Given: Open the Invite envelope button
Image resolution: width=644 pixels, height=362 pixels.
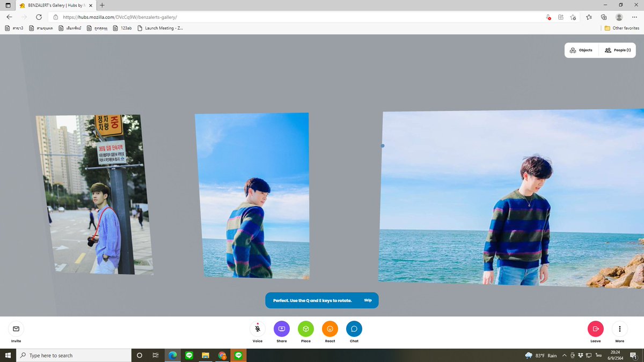Looking at the screenshot, I should tap(16, 329).
